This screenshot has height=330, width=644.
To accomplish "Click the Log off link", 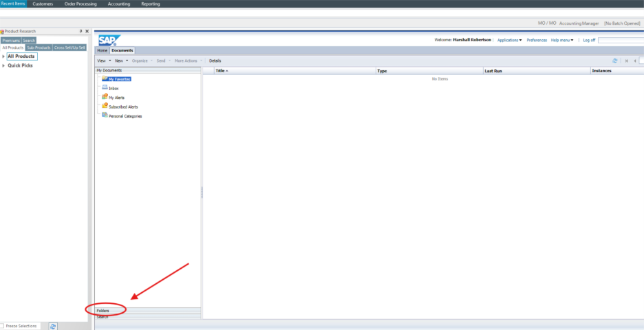I will click(x=589, y=40).
